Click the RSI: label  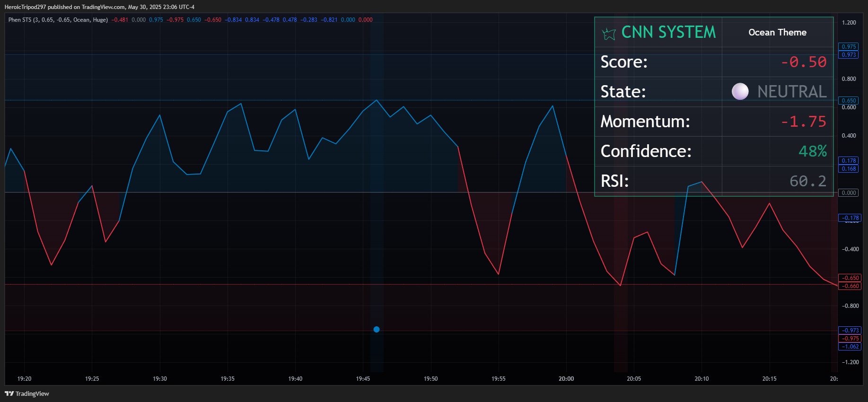(x=614, y=181)
